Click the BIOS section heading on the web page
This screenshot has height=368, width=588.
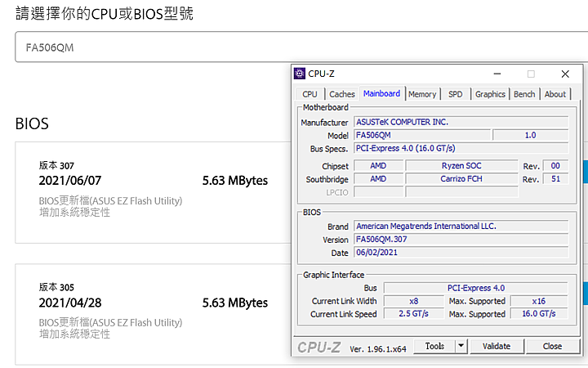[x=32, y=123]
